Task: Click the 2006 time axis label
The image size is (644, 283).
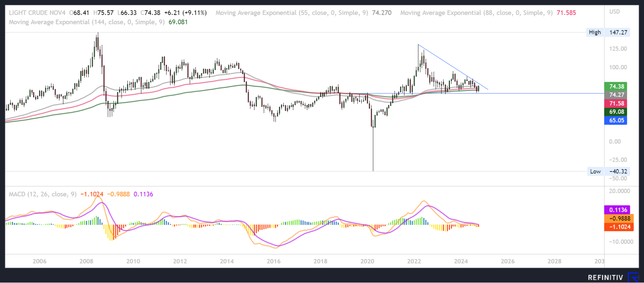Action: tap(39, 261)
